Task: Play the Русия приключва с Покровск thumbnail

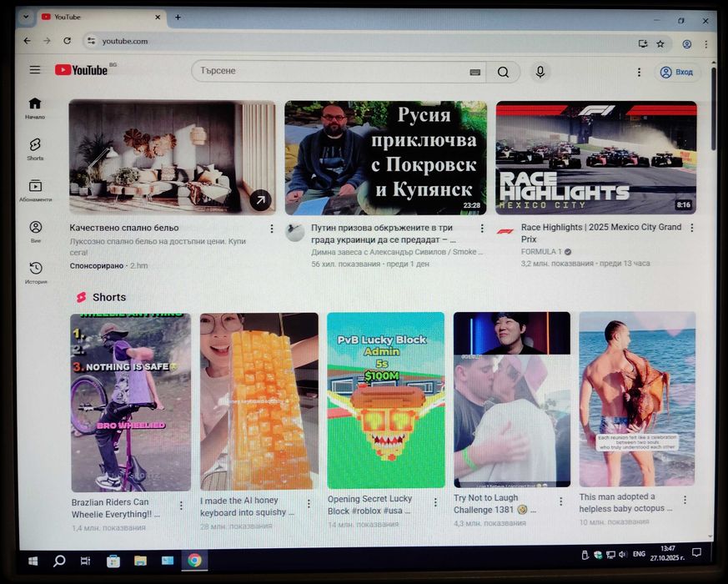Action: (386, 158)
